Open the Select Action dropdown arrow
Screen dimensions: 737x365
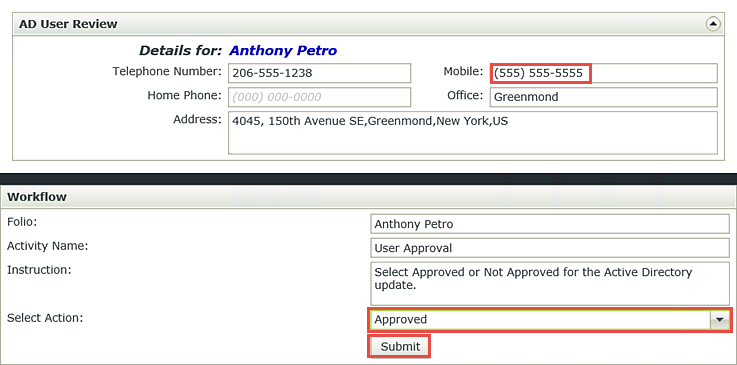(x=719, y=319)
